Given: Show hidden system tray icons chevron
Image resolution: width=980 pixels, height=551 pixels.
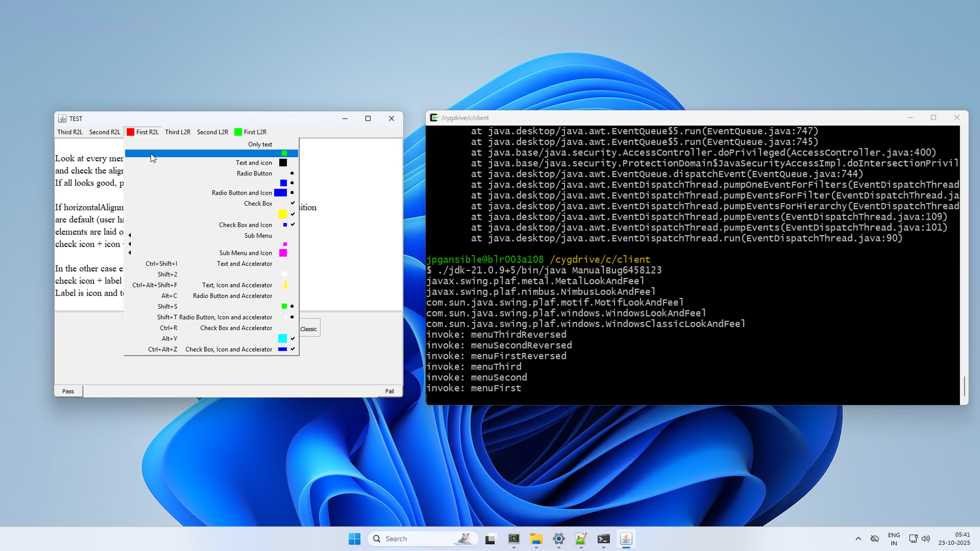Looking at the screenshot, I should point(858,539).
